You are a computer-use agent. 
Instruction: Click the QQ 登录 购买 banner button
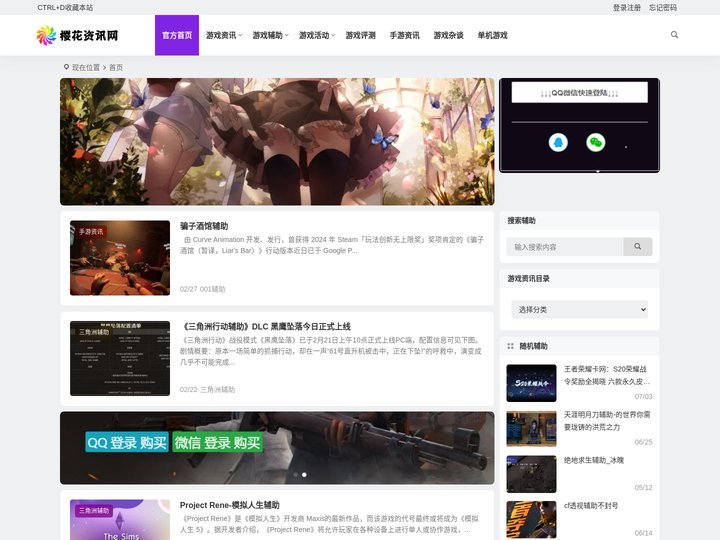click(127, 443)
